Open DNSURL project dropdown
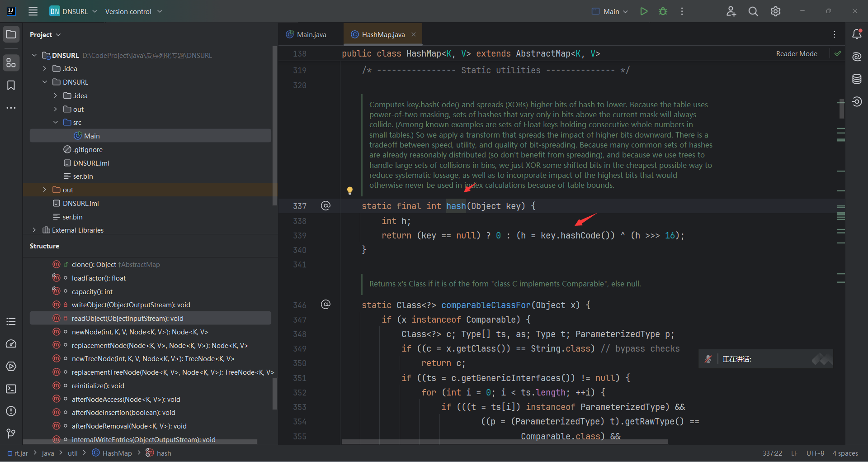Viewport: 868px width, 462px height. click(x=74, y=11)
